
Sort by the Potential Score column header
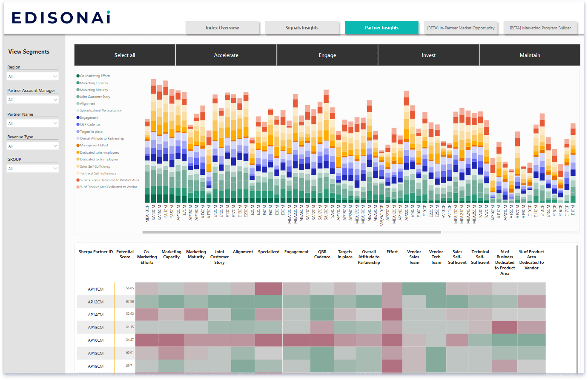[125, 254]
